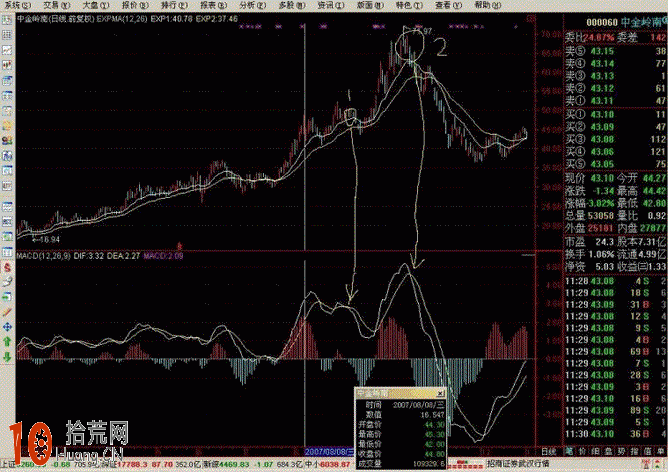The width and height of the screenshot is (668, 472).
Task: Switch to the 值 tab
Action: coord(648,451)
